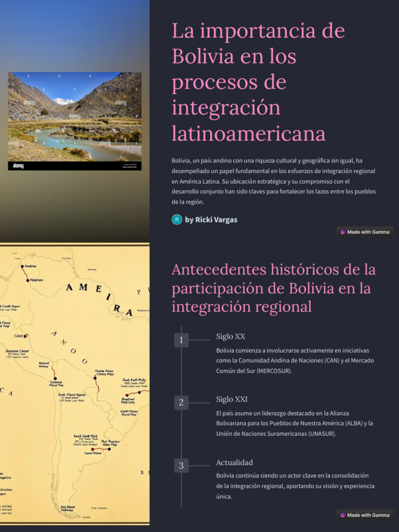Click timeline marker number 3
399x532 pixels.
181,465
